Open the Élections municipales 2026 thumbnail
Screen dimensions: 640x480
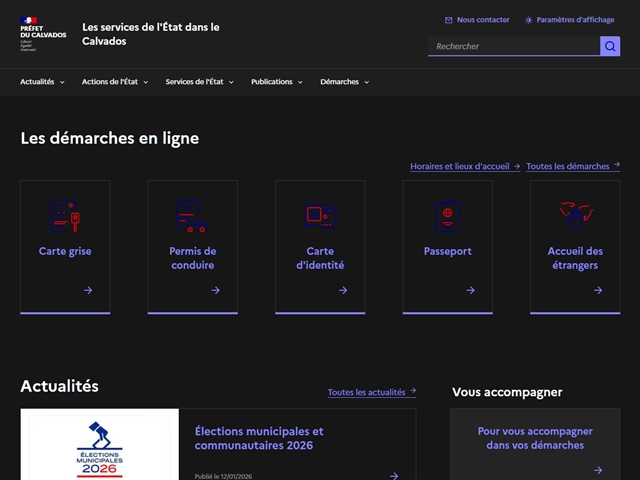(x=100, y=444)
